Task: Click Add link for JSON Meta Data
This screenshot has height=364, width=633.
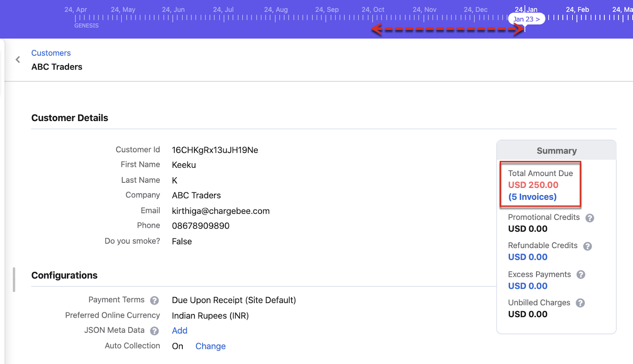Action: coord(180,331)
